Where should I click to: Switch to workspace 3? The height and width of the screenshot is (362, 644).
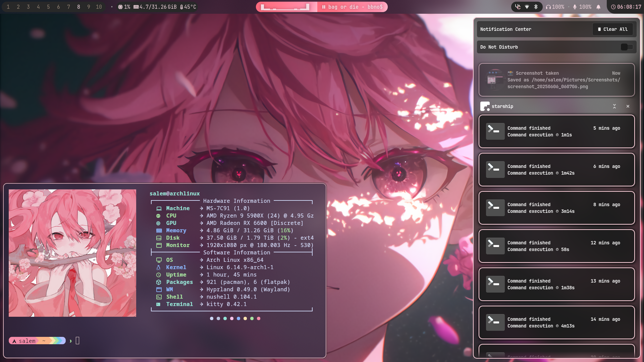pyautogui.click(x=28, y=7)
